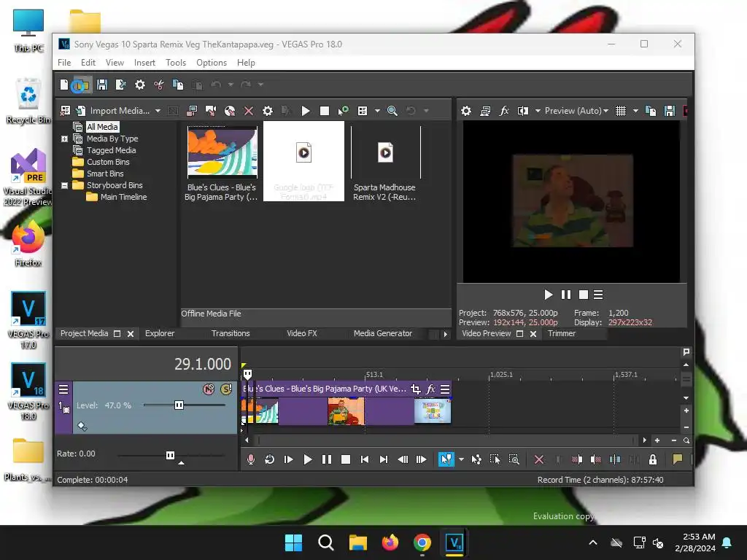Viewport: 747px width, 560px height.
Task: Save preview snapshot to file icon
Action: 670,111
